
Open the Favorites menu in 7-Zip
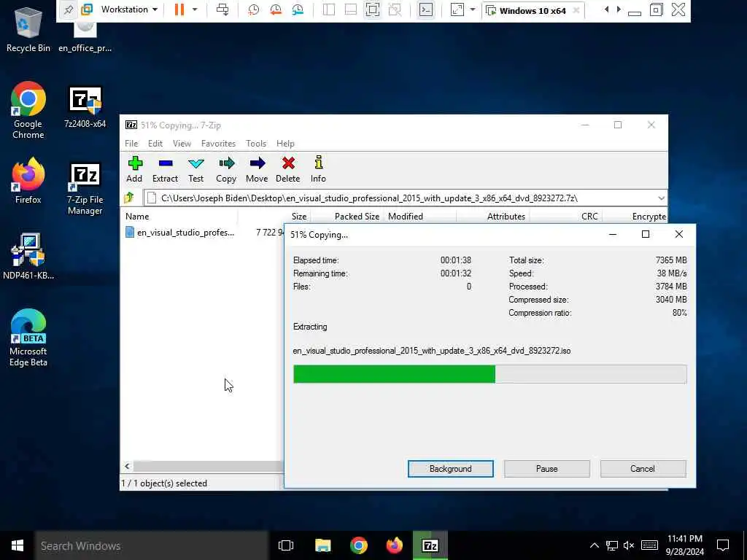(x=219, y=144)
